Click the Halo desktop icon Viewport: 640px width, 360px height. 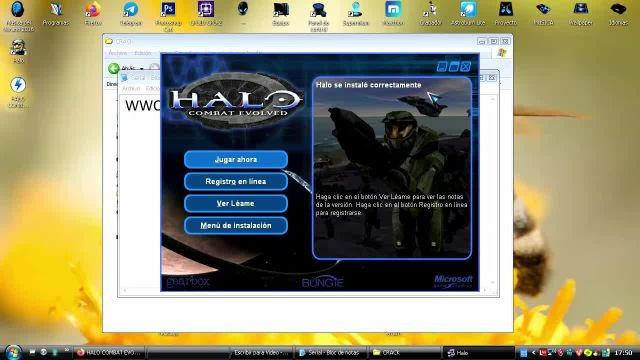click(x=18, y=51)
